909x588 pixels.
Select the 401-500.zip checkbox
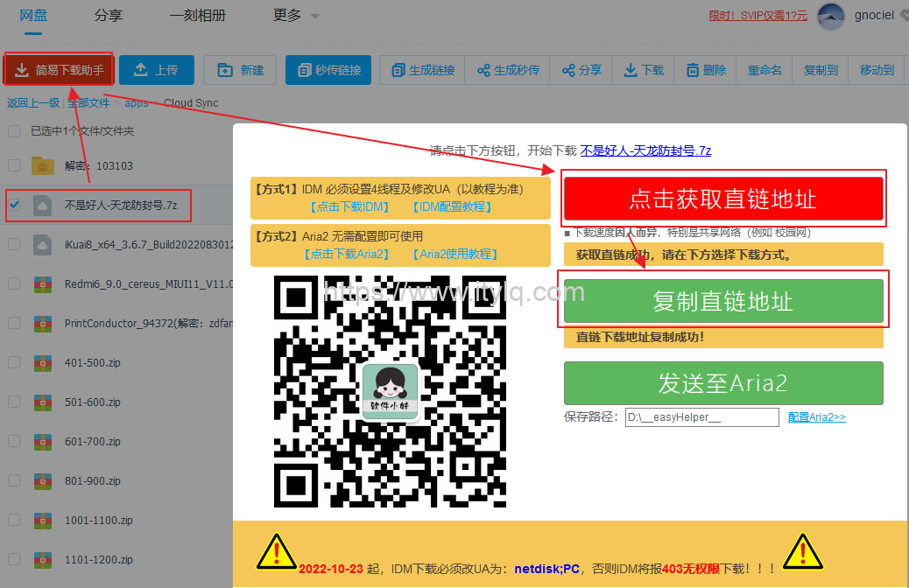point(13,362)
